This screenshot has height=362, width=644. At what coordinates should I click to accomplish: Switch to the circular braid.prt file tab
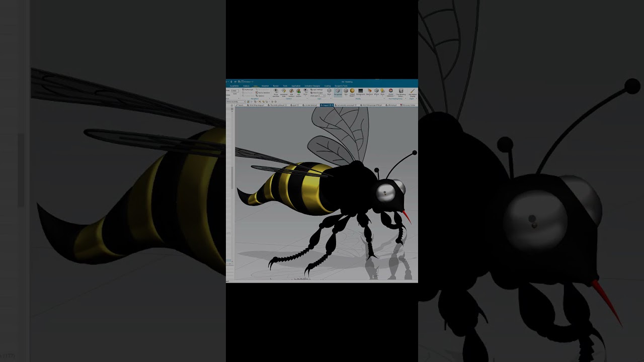[310, 105]
